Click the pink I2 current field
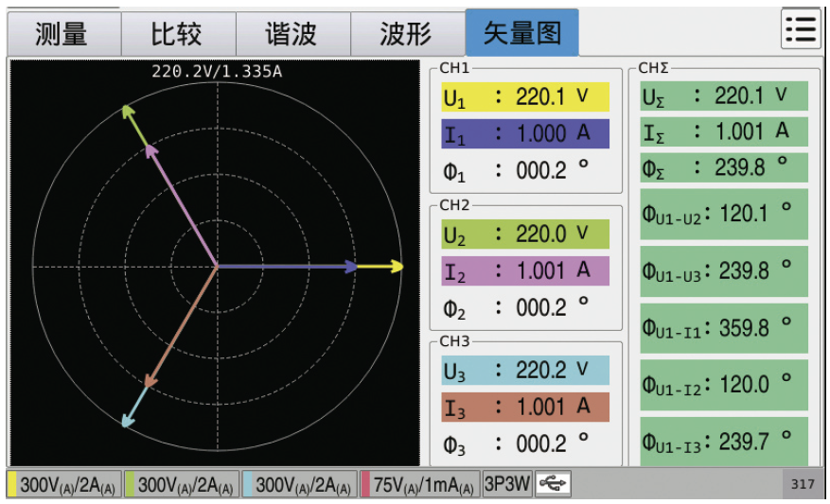Image resolution: width=830 pixels, height=504 pixels. pyautogui.click(x=524, y=271)
